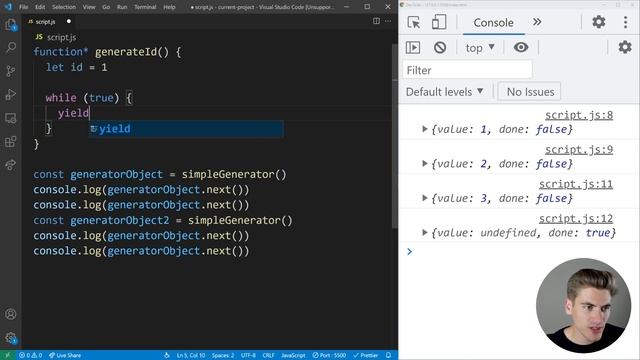The width and height of the screenshot is (640, 360).
Task: Open the View menu
Action: coord(89,7)
